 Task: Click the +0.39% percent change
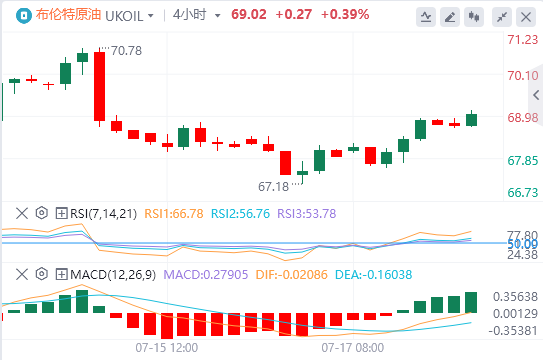tap(345, 15)
